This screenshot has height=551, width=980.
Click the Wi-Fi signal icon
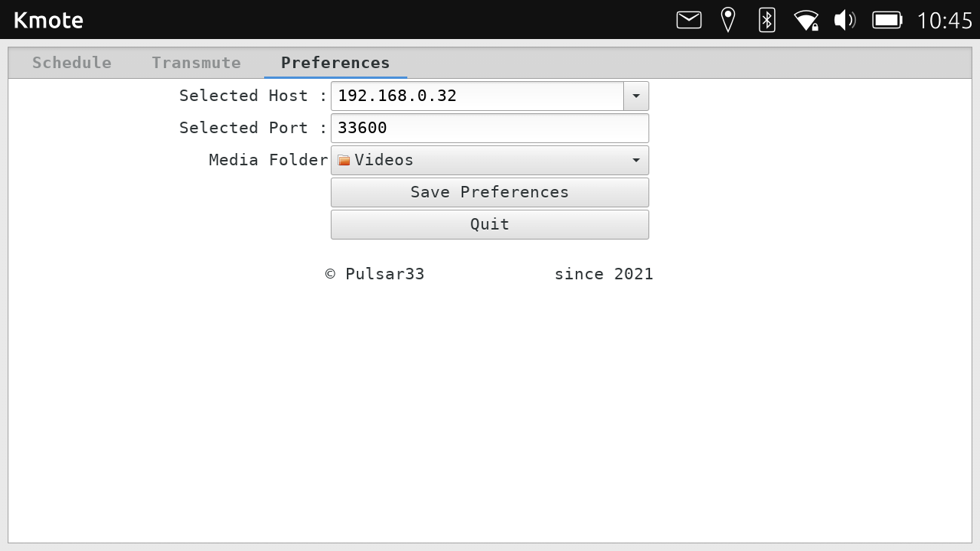click(x=805, y=20)
